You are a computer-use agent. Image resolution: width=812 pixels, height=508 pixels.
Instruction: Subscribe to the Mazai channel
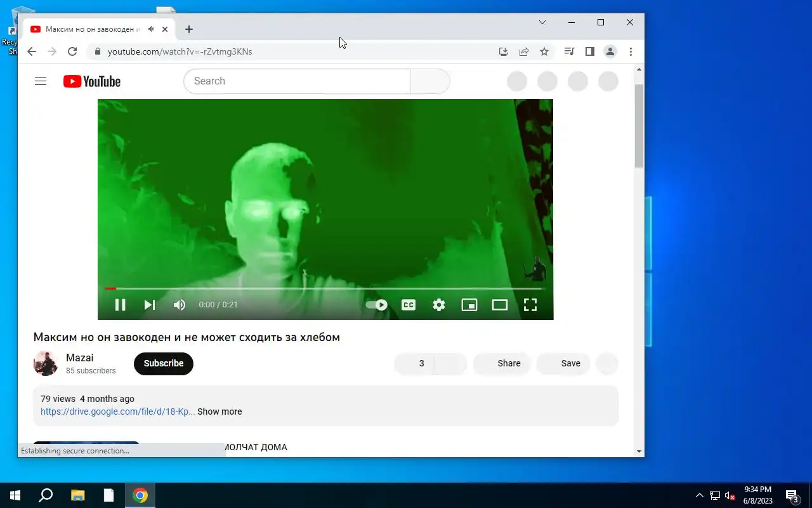(164, 363)
